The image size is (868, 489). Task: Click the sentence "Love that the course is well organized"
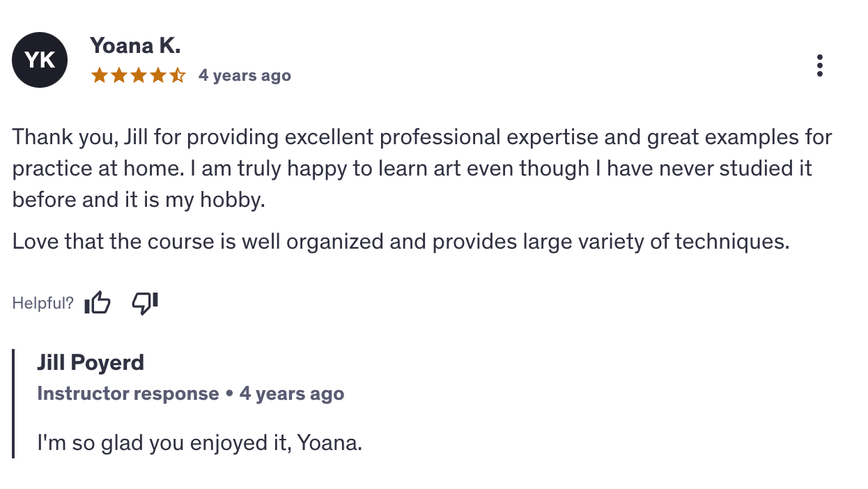click(x=401, y=242)
